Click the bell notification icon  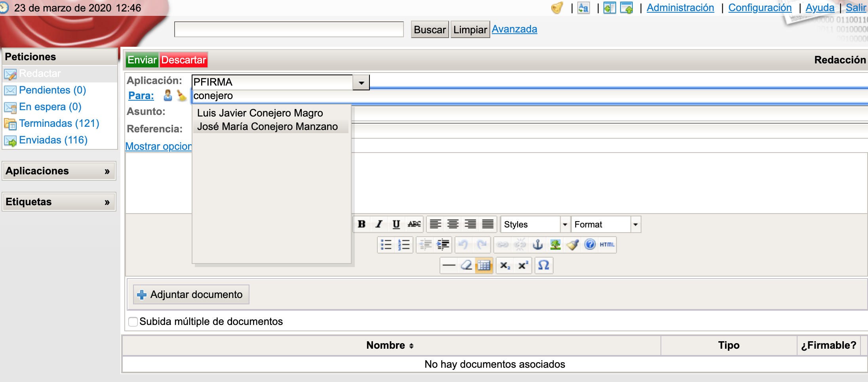557,8
